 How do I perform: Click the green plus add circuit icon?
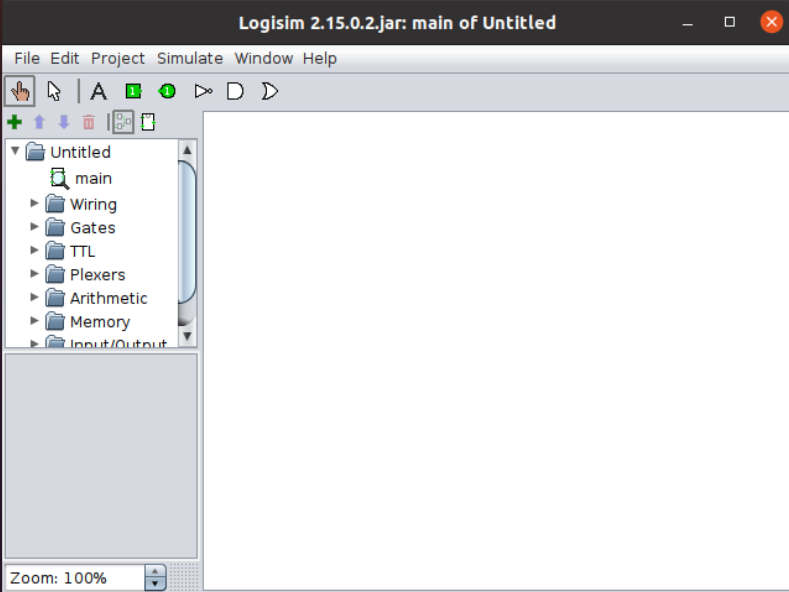pyautogui.click(x=15, y=122)
